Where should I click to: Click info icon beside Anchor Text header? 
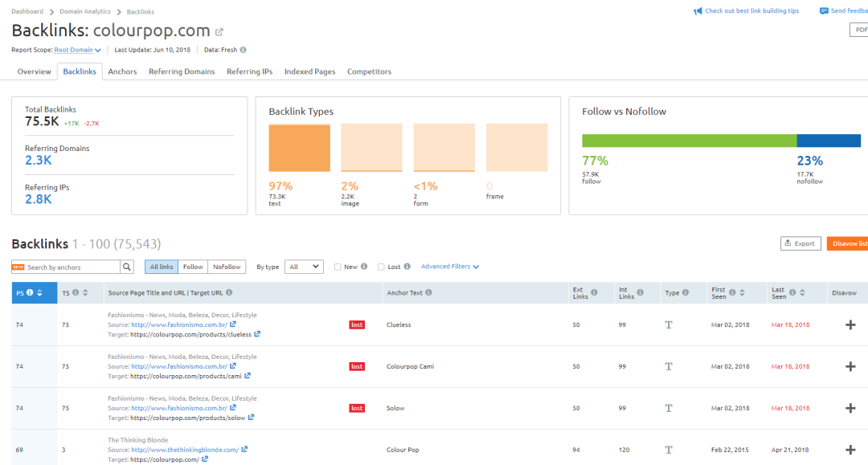[x=428, y=292]
